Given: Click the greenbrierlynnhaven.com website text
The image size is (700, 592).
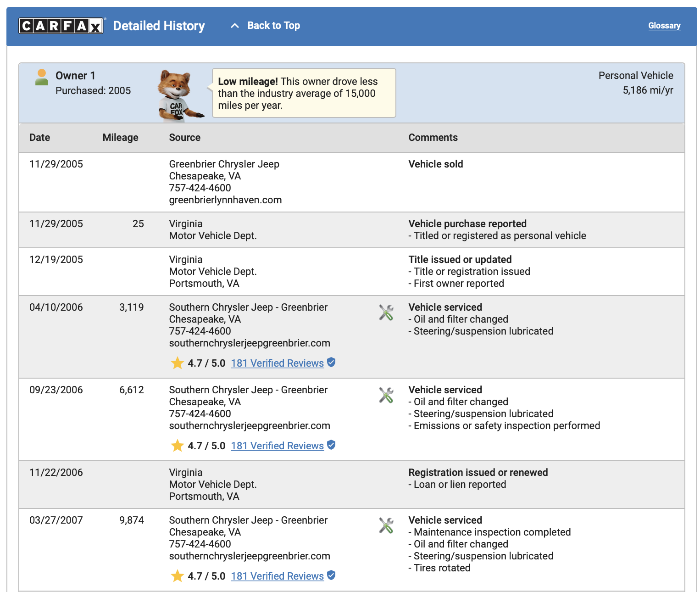Looking at the screenshot, I should (225, 200).
